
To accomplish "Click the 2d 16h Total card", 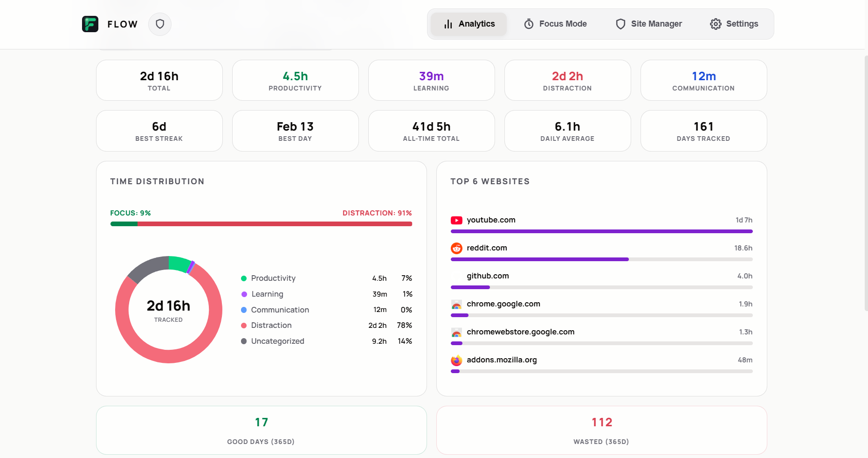I will pos(159,80).
